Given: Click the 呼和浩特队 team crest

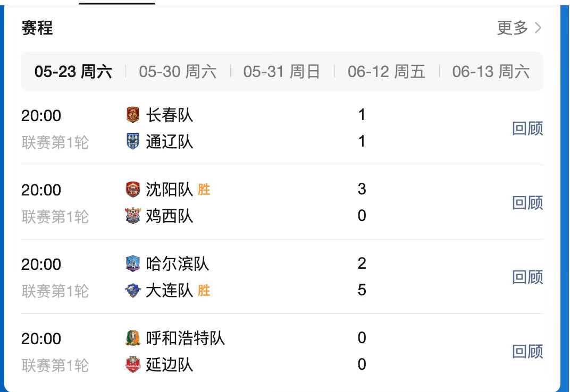Looking at the screenshot, I should pos(133,338).
